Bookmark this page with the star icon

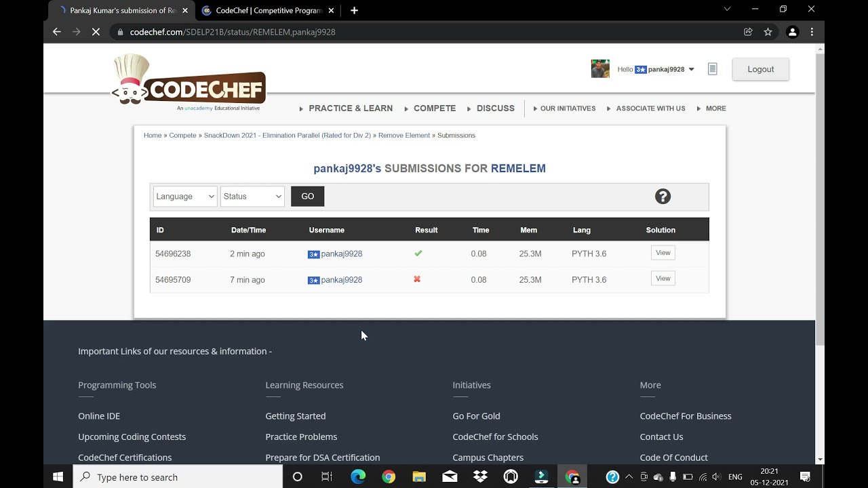point(768,32)
